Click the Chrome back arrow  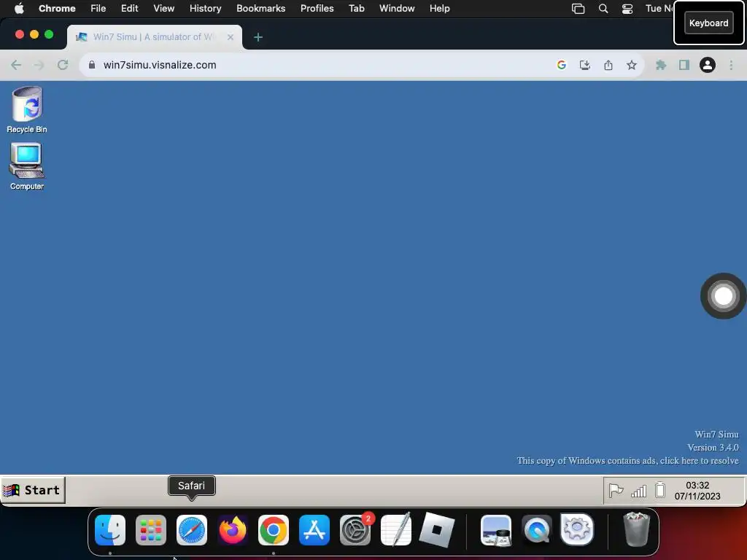coord(16,65)
